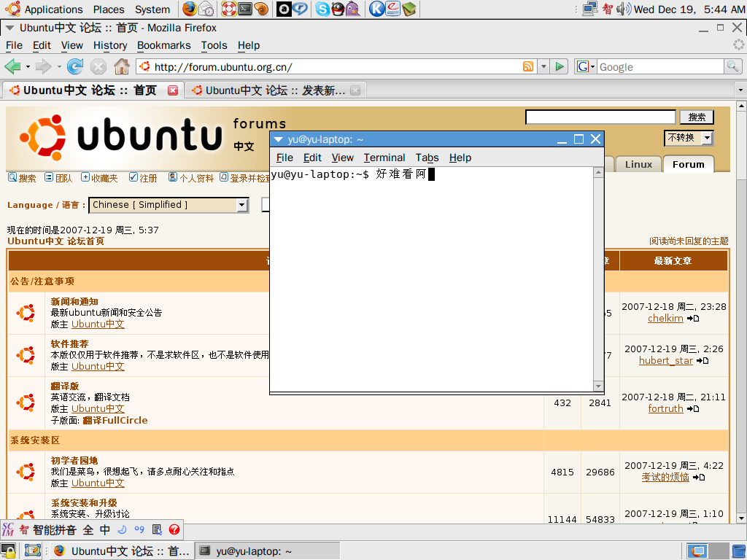Click the green Go arrow button
Viewport: 747px width, 560px height.
point(560,66)
